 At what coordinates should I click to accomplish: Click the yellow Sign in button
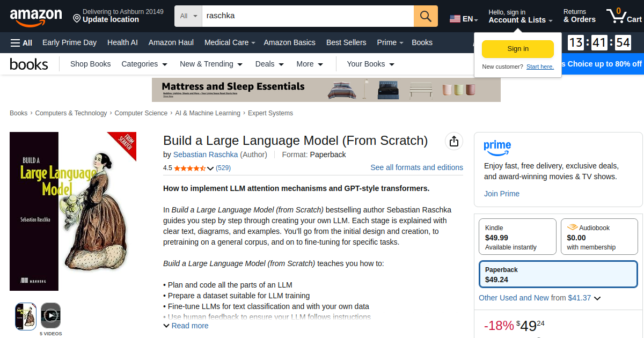(518, 49)
